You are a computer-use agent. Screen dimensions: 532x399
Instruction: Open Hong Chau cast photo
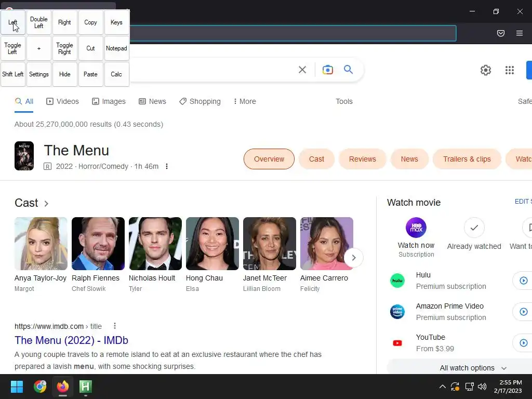pyautogui.click(x=212, y=244)
